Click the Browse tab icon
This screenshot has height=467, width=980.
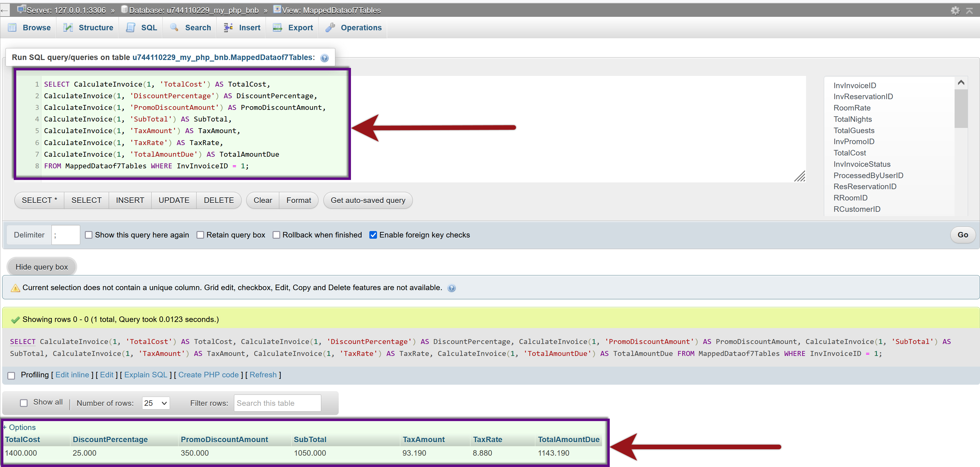pyautogui.click(x=12, y=27)
